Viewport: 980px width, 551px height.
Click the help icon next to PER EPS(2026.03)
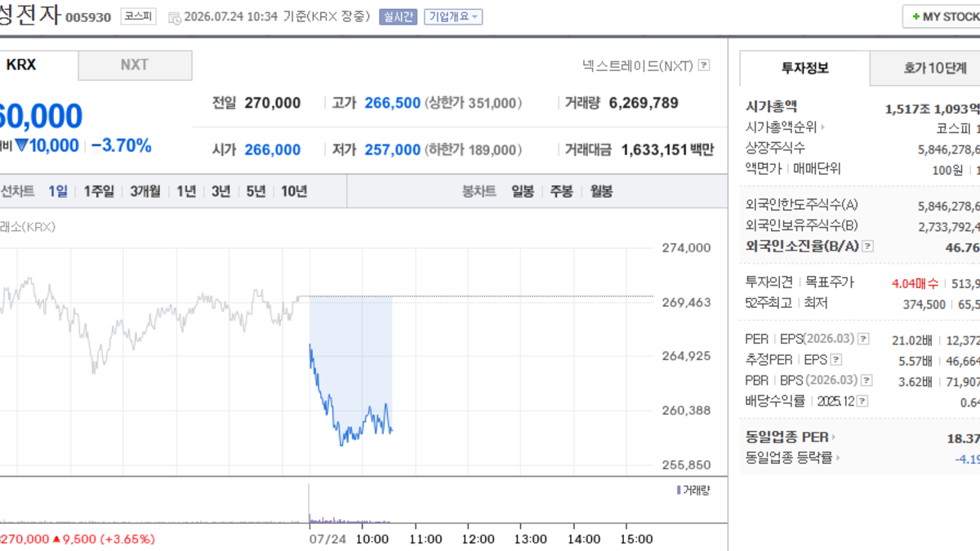[863, 339]
